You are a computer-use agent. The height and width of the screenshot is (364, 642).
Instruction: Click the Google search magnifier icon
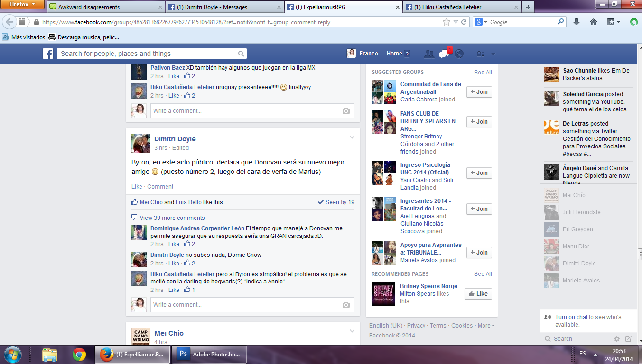click(561, 22)
